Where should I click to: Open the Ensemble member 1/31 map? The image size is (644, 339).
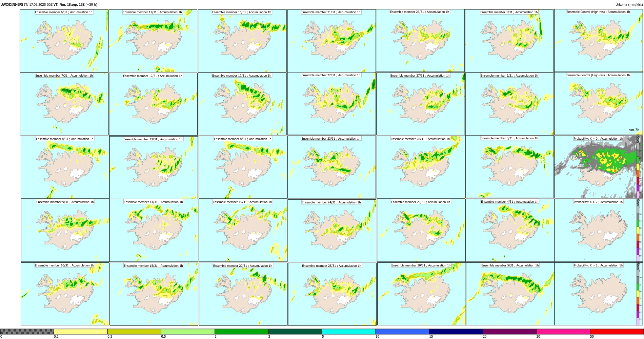coord(509,41)
